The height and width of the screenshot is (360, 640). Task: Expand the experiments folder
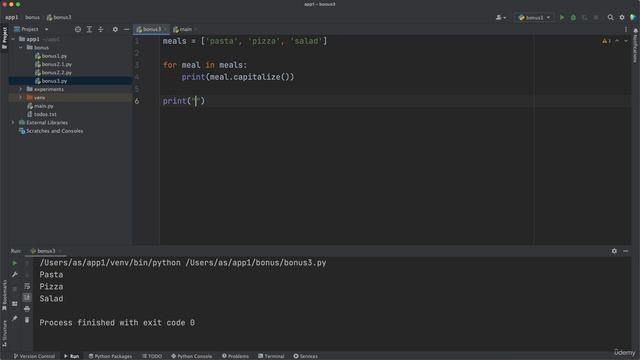tap(20, 89)
